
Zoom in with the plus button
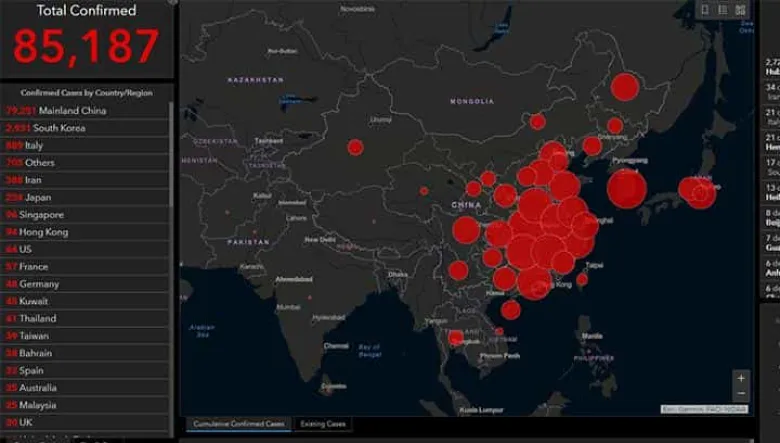(x=740, y=378)
